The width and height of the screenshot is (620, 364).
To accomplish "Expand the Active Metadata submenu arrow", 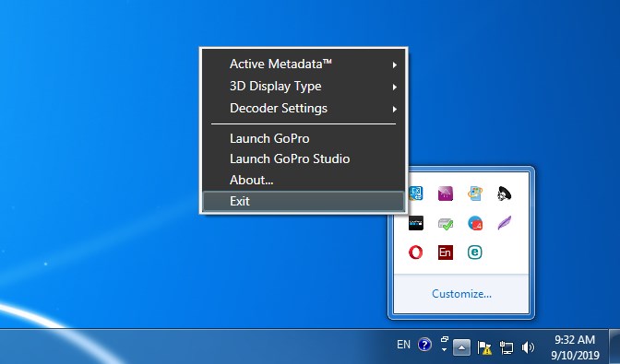I will 394,65.
